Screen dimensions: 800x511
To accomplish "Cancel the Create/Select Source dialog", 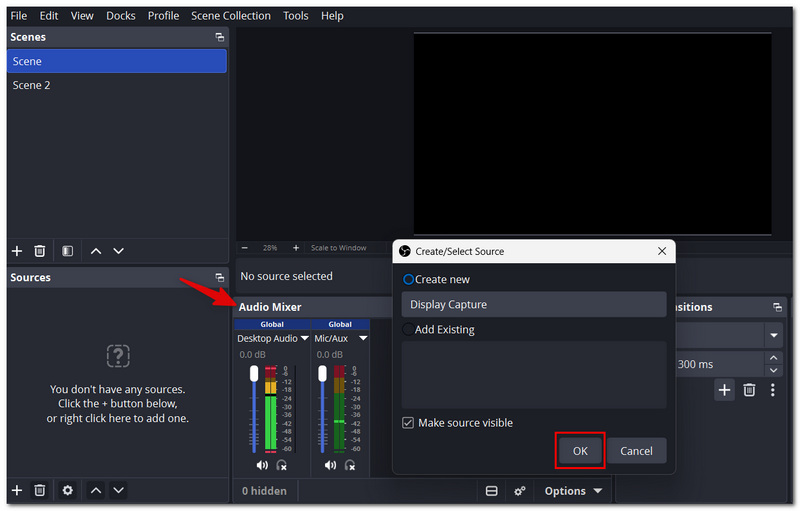I will coord(636,451).
